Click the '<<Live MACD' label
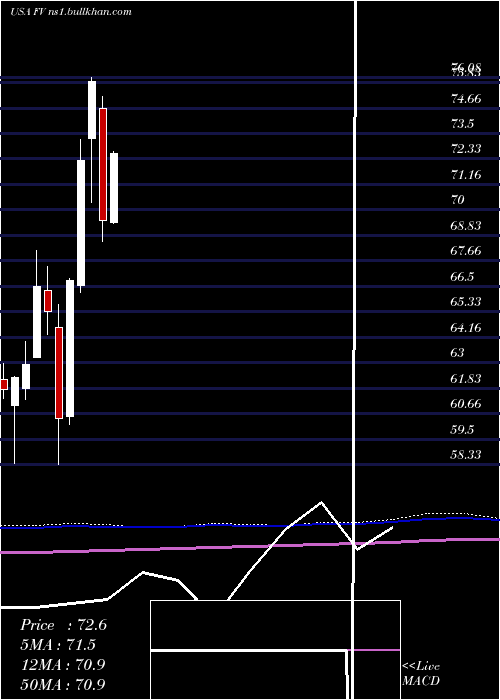Image resolution: width=500 pixels, height=700 pixels. [x=421, y=674]
